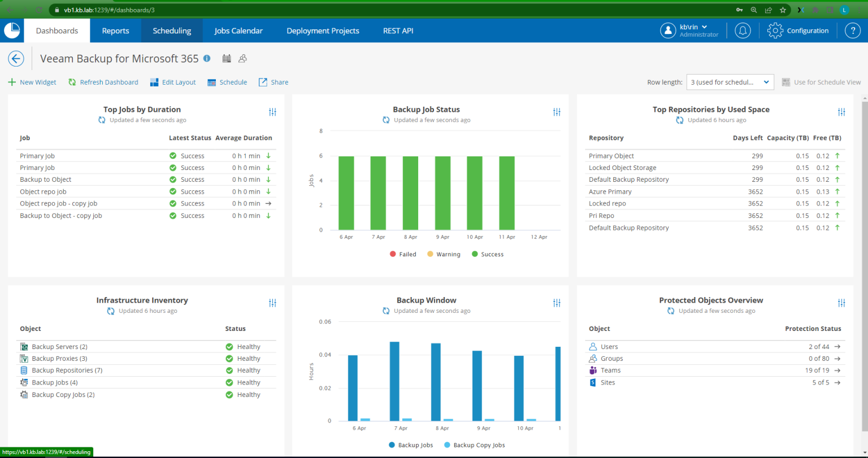This screenshot has width=868, height=458.
Task: Open widget settings on Top Jobs by Duration
Action: point(272,112)
